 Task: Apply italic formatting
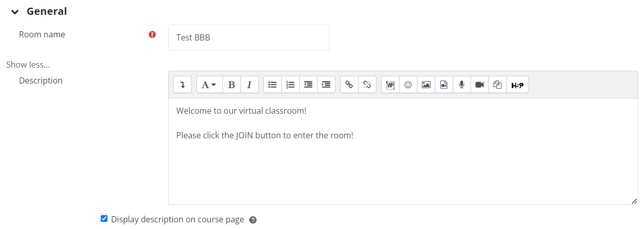tap(250, 85)
